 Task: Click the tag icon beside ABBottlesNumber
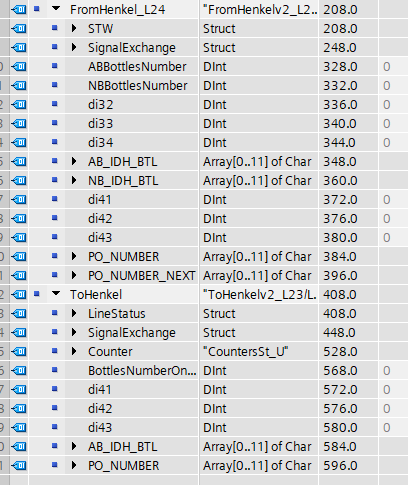[x=19, y=66]
